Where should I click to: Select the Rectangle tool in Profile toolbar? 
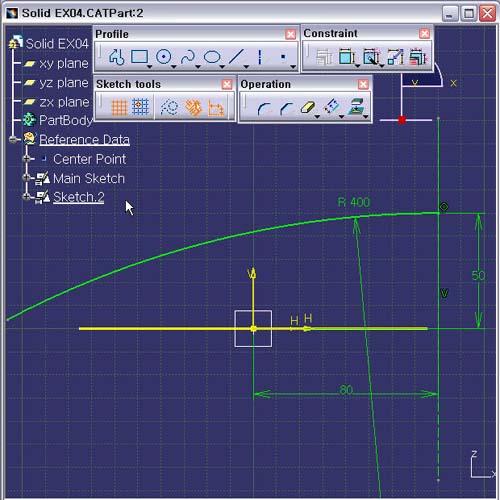click(139, 57)
